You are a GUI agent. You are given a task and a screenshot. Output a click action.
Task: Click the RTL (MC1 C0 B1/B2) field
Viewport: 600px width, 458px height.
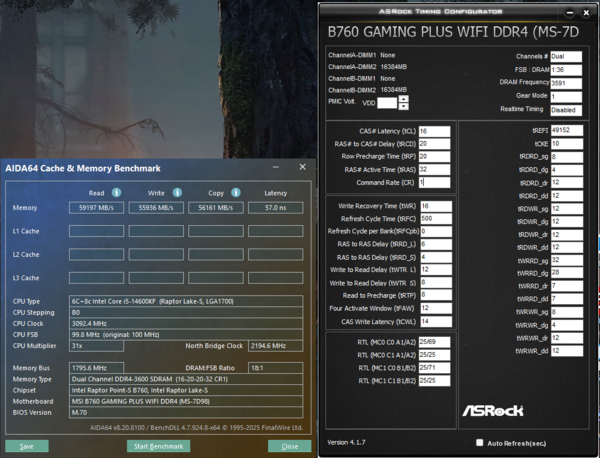(x=434, y=368)
